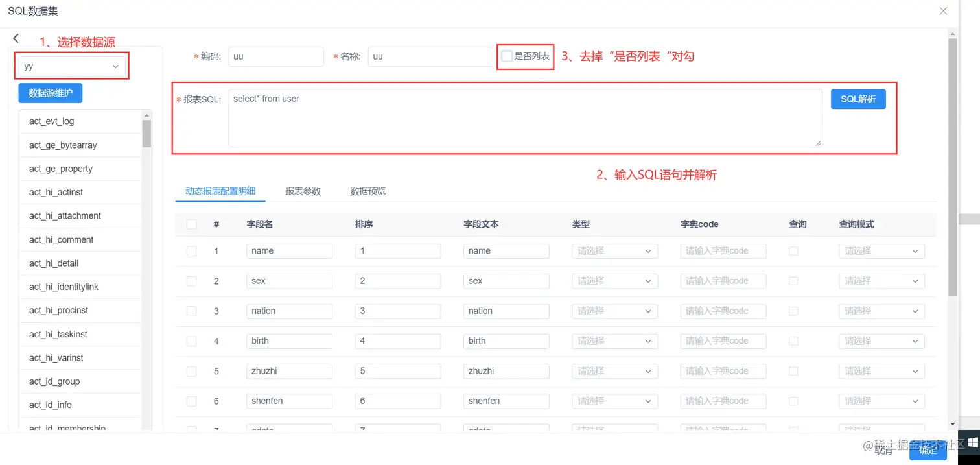
Task: Select act_evt_log table in list
Action: tap(80, 121)
